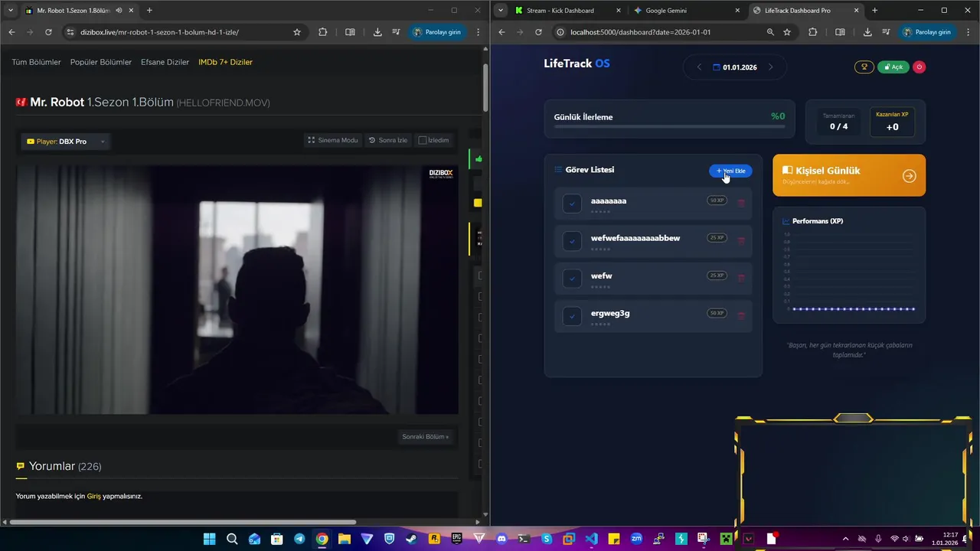Click the Günlük İlerleme progress bar

pos(669,126)
